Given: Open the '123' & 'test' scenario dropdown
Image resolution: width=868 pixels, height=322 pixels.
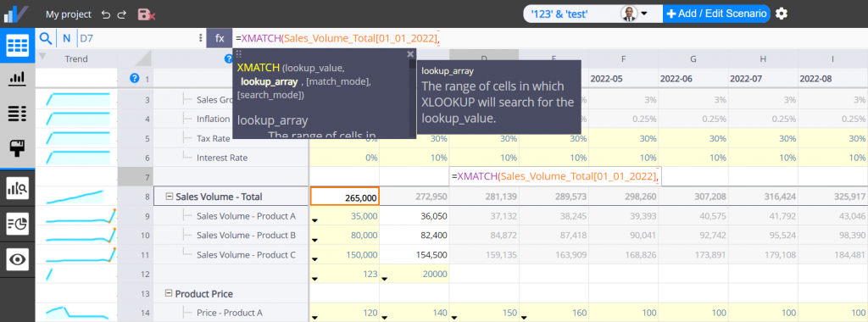Looking at the screenshot, I should click(593, 14).
